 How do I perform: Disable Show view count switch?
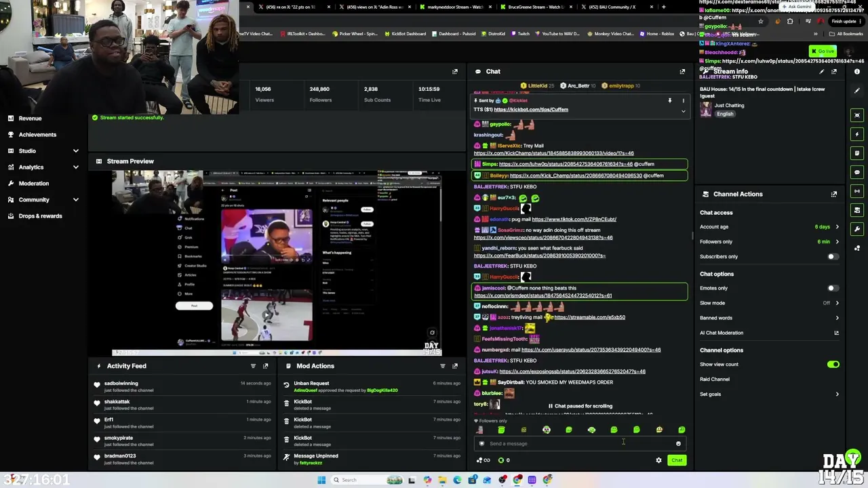tap(833, 365)
